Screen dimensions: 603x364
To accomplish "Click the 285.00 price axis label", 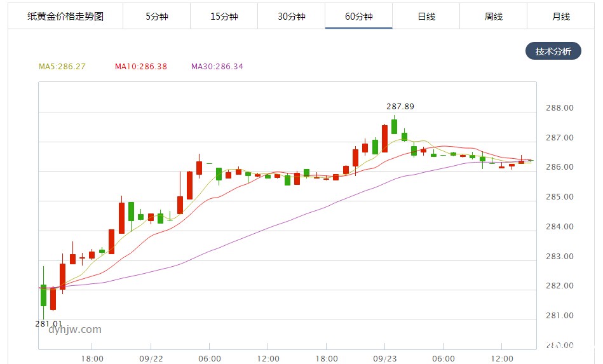I will [559, 197].
